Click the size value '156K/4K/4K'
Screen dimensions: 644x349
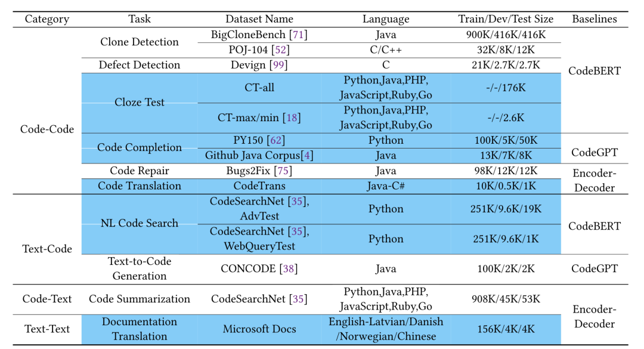pyautogui.click(x=506, y=329)
